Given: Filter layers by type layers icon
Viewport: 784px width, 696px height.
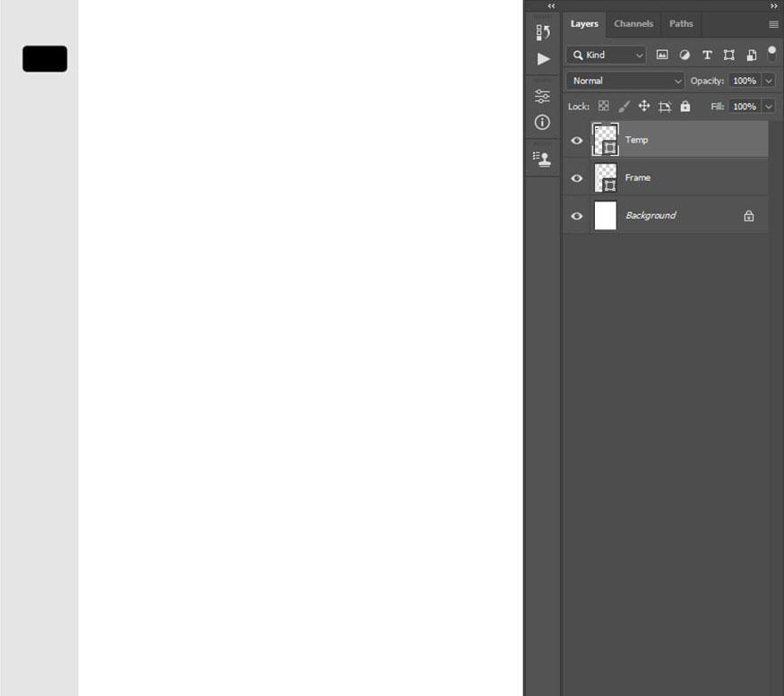Looking at the screenshot, I should coord(707,55).
